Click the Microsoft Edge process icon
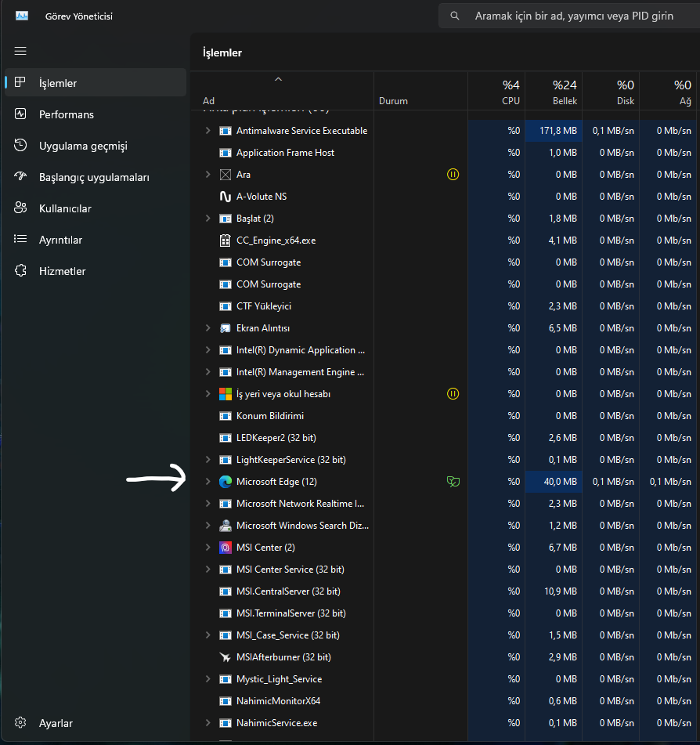Viewport: 700px width, 745px height. tap(225, 481)
